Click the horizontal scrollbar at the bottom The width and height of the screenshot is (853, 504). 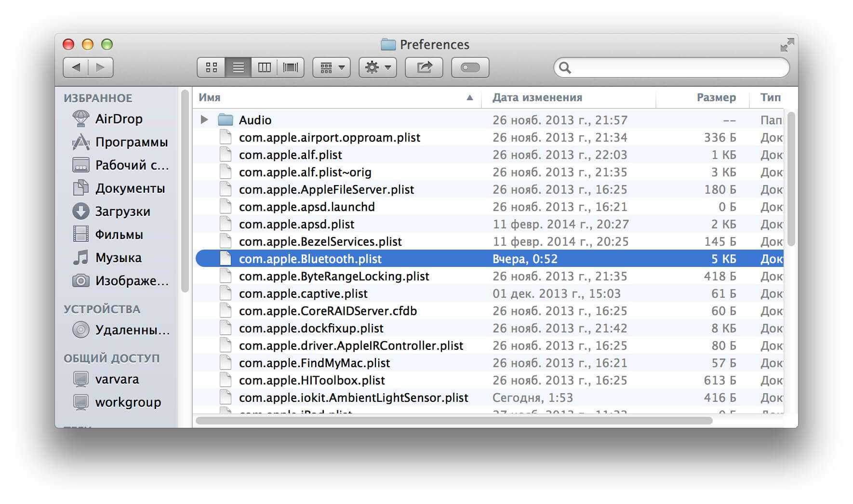pos(453,421)
